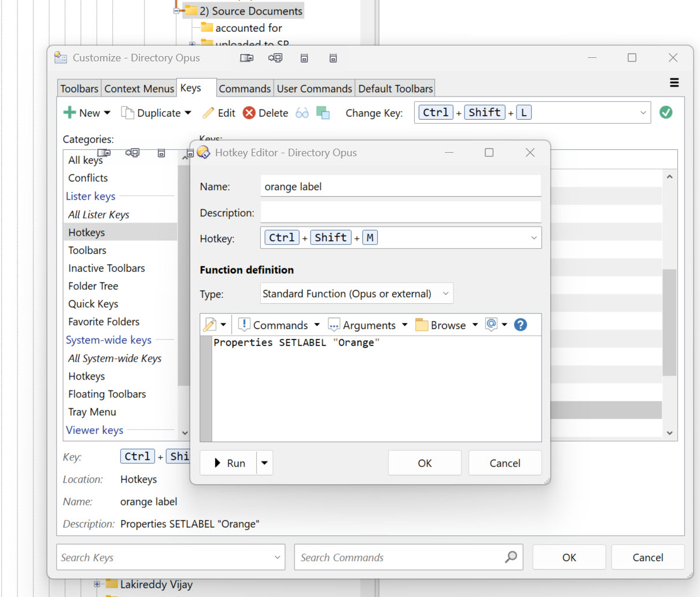Screen dimensions: 700x597
Task: Click the Hotkey Editor title bar icon
Action: [203, 152]
